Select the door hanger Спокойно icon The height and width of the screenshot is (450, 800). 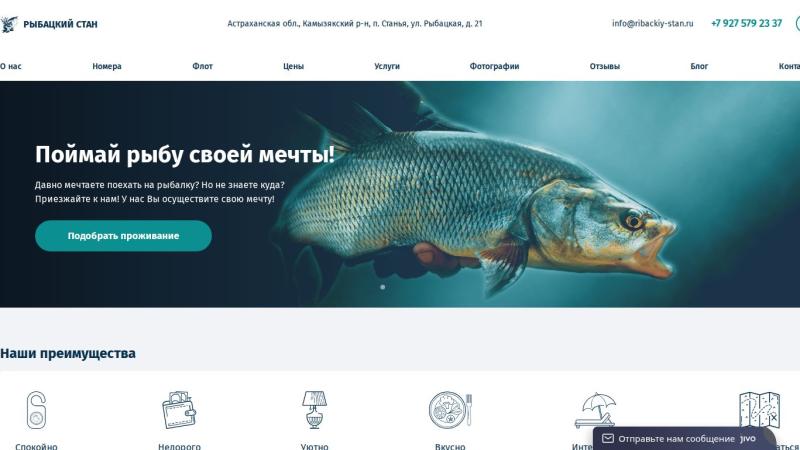tap(36, 410)
